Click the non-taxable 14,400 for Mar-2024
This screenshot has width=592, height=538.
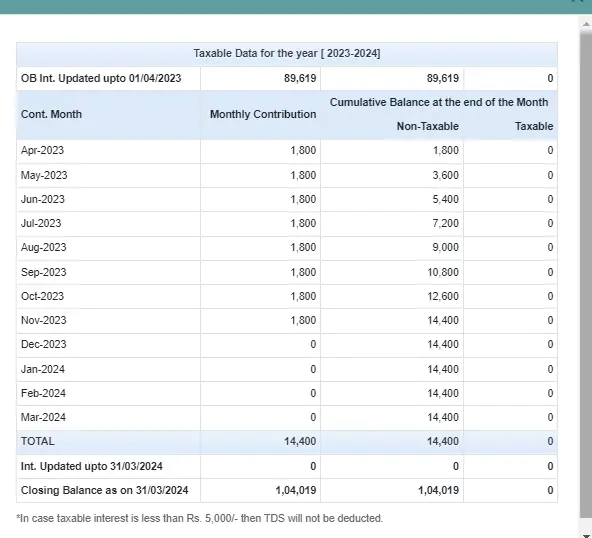(x=443, y=417)
